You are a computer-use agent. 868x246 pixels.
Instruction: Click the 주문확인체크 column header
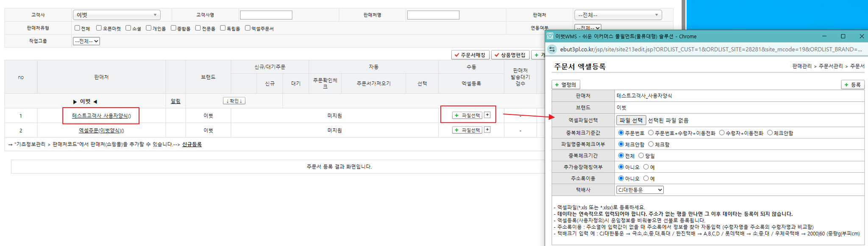tap(325, 83)
